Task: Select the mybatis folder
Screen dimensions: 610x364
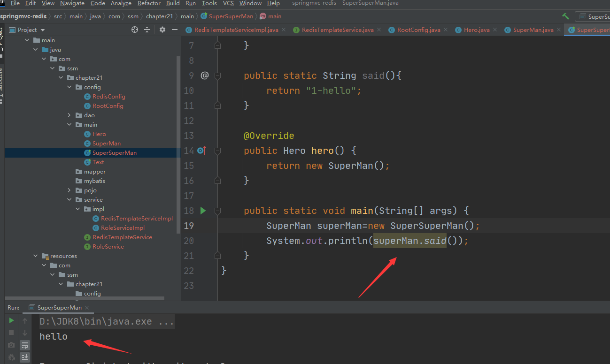Action: (x=94, y=181)
